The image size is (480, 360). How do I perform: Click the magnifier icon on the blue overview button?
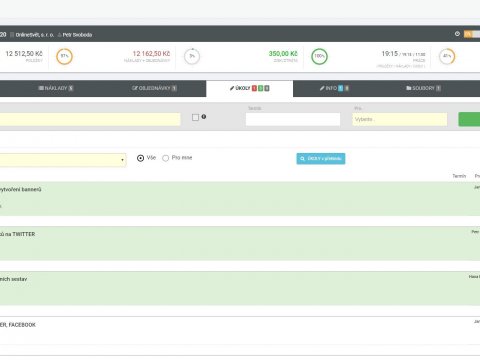click(302, 159)
